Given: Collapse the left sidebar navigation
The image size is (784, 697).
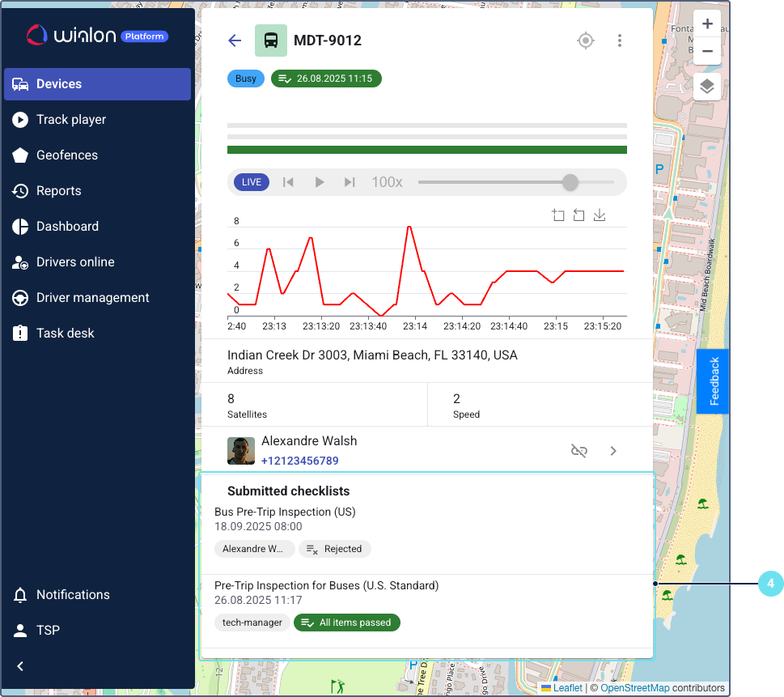Looking at the screenshot, I should (x=21, y=666).
